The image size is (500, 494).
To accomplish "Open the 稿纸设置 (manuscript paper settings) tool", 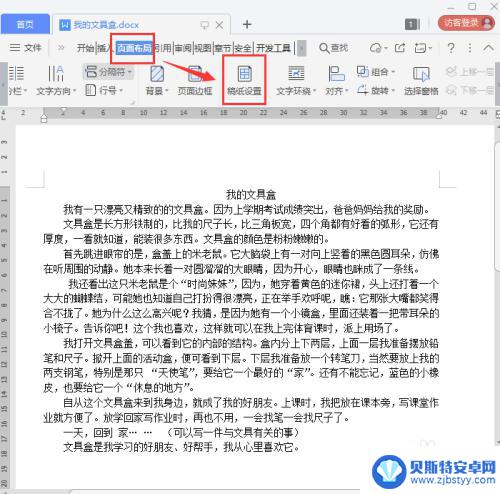I will point(244,80).
